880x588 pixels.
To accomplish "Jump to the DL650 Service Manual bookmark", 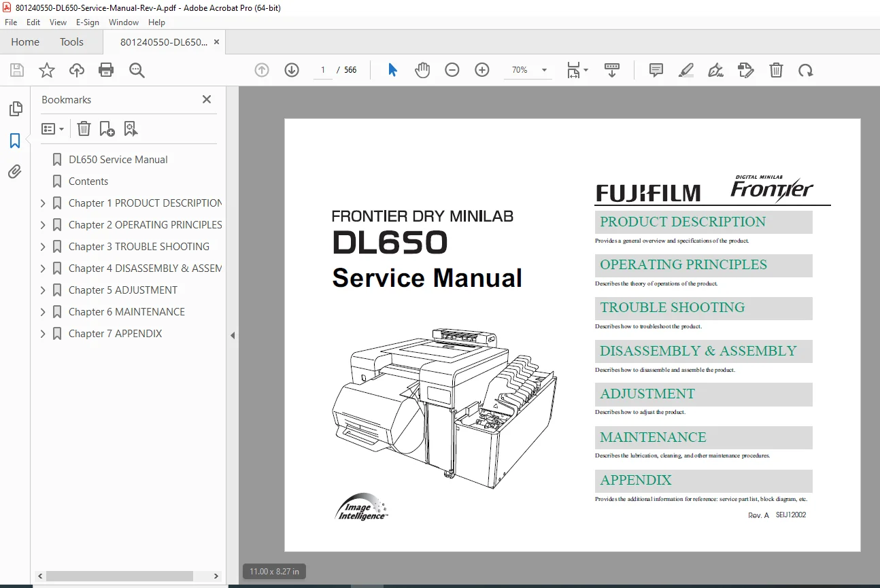I will pos(118,160).
